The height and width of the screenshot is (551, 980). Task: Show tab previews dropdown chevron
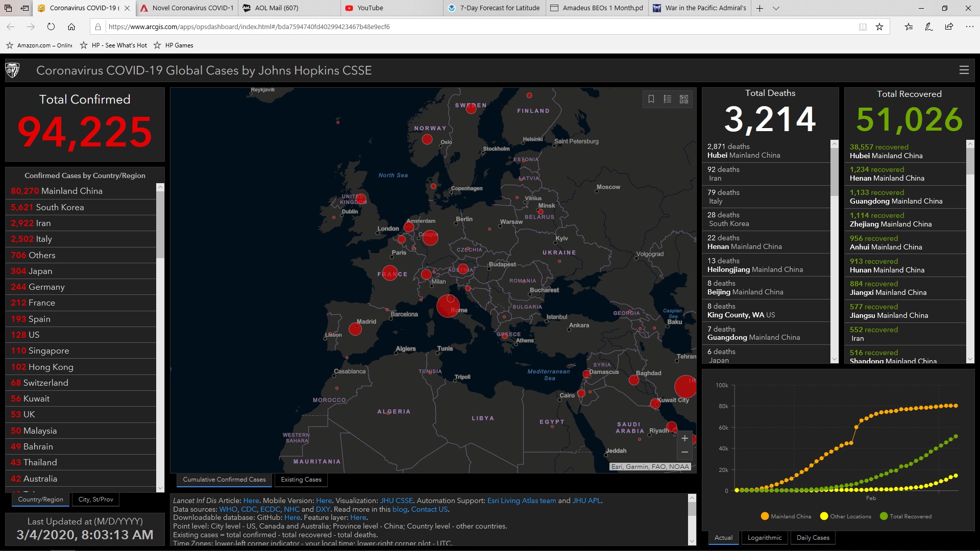coord(776,8)
